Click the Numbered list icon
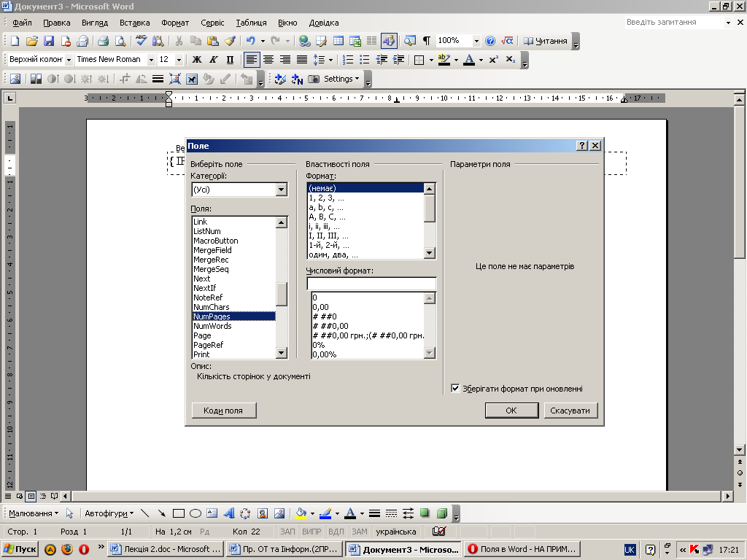The width and height of the screenshot is (747, 560). [x=348, y=60]
